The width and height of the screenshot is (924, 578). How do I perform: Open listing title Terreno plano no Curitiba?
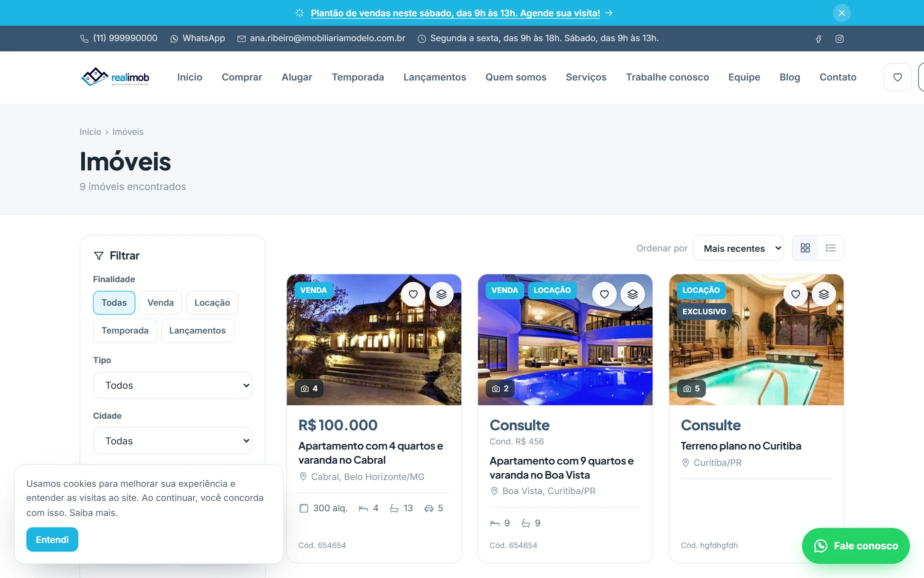(x=741, y=446)
